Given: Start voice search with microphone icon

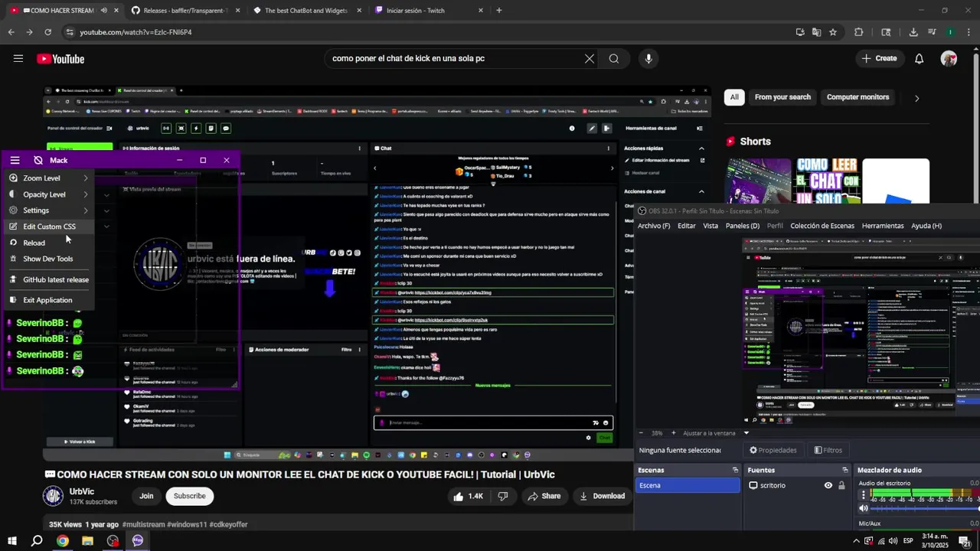Looking at the screenshot, I should tap(648, 59).
